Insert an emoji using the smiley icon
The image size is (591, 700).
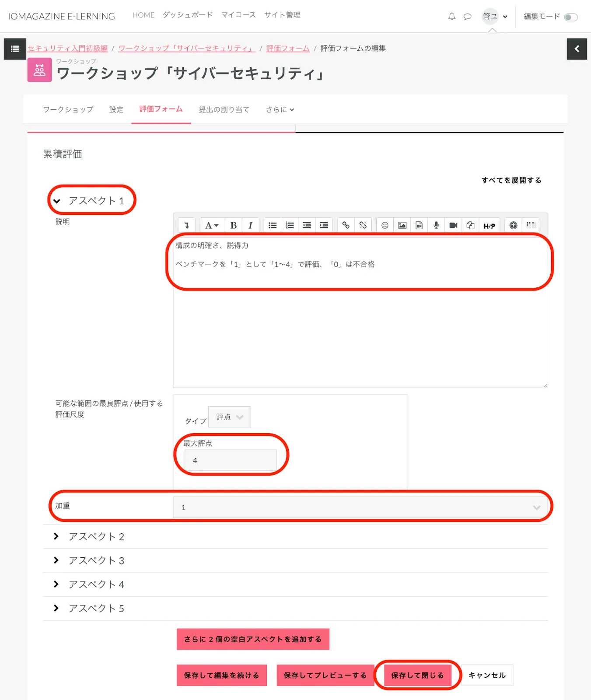coord(385,225)
